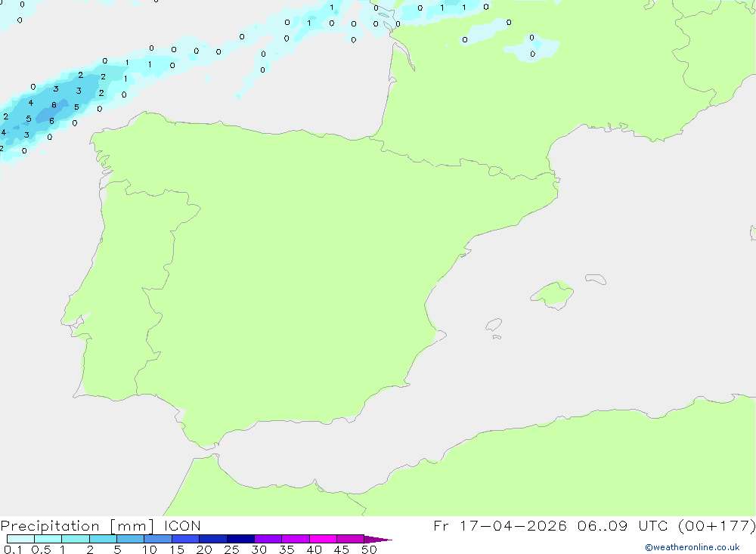The image size is (756, 554).
Task: Click the '35' legend scale label
Action: (287, 549)
